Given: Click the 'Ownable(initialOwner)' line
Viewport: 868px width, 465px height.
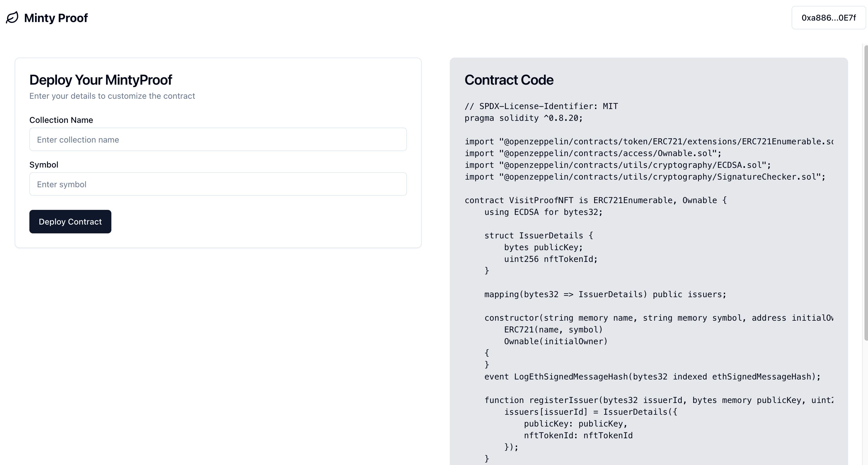Looking at the screenshot, I should tap(556, 342).
